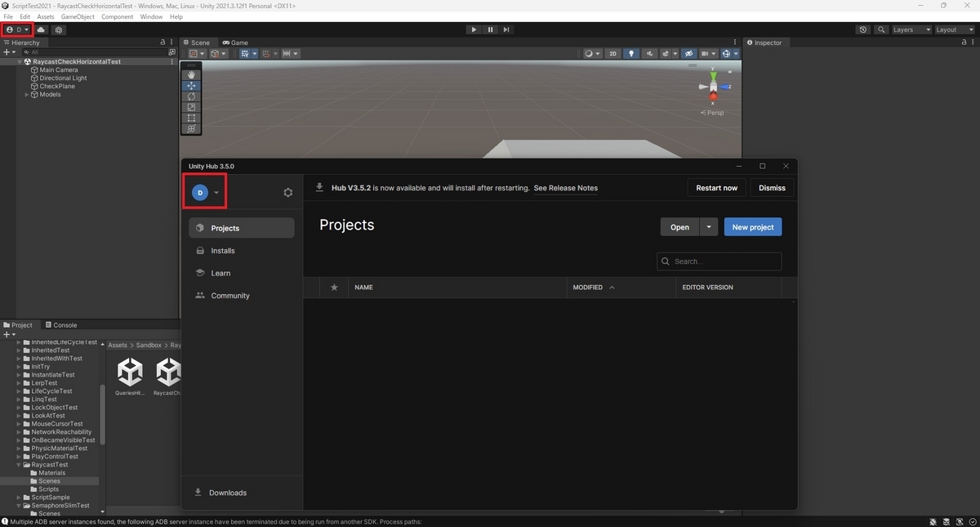Click the star favorites column header in Hub

(x=334, y=288)
